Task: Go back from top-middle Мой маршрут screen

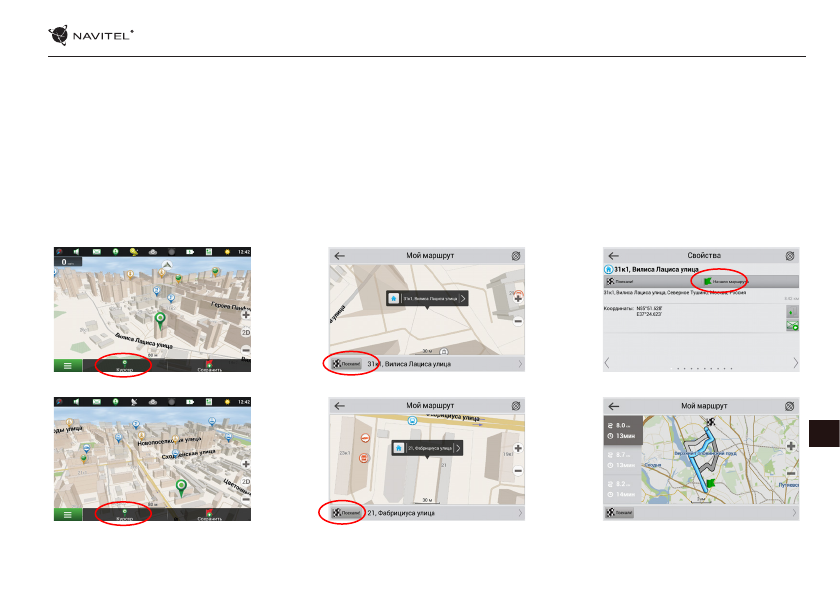Action: [x=339, y=255]
